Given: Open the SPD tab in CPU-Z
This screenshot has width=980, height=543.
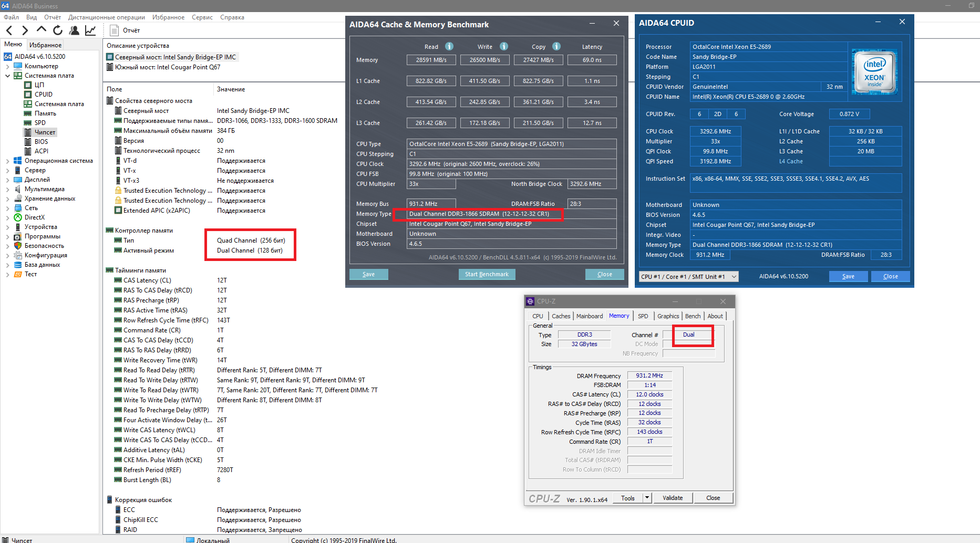Looking at the screenshot, I should click(x=643, y=316).
